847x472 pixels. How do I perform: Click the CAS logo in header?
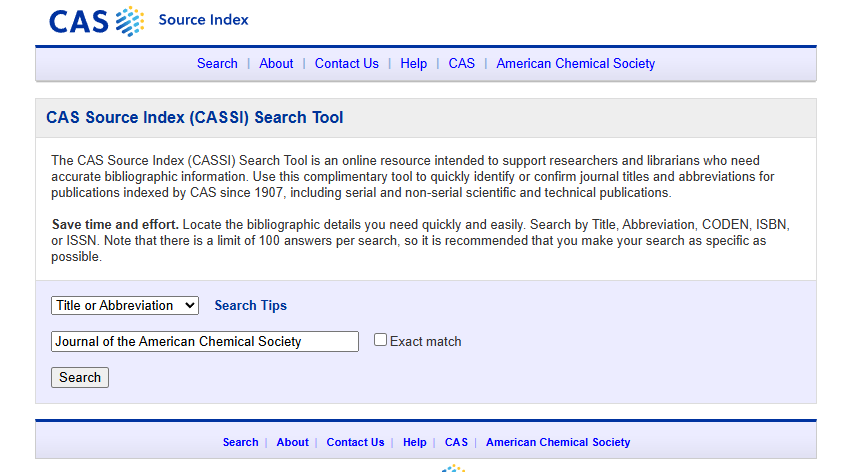click(x=96, y=21)
